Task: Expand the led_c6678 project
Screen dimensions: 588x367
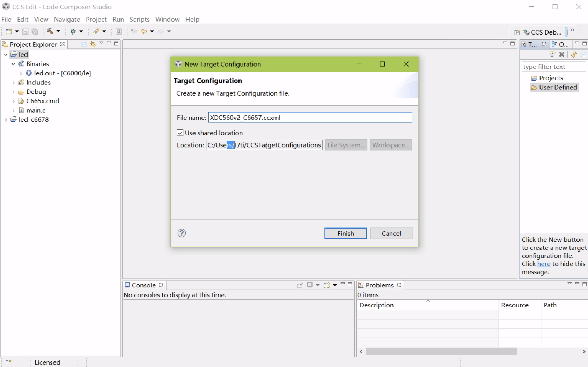Action: point(5,119)
